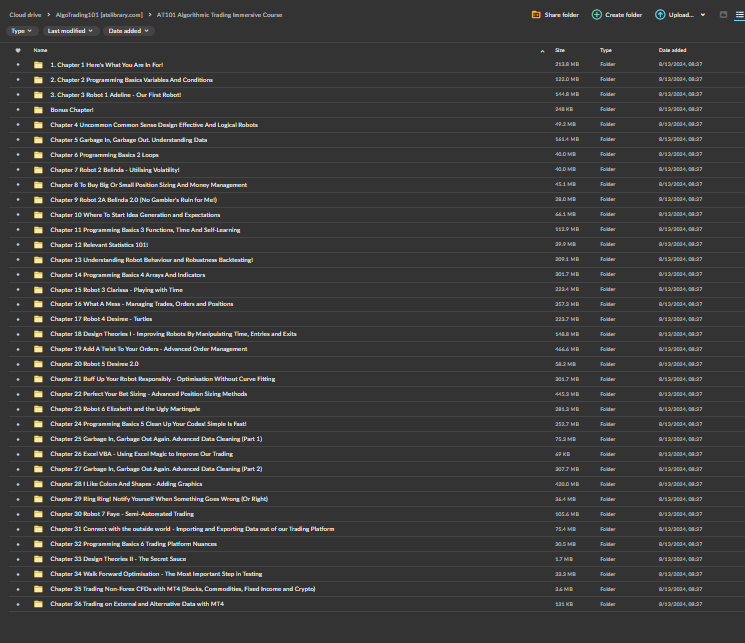Toggle favourite dot for Chapter 35 Trading Non-Forex CFDs
Viewport: 745px width, 643px height.
18,589
